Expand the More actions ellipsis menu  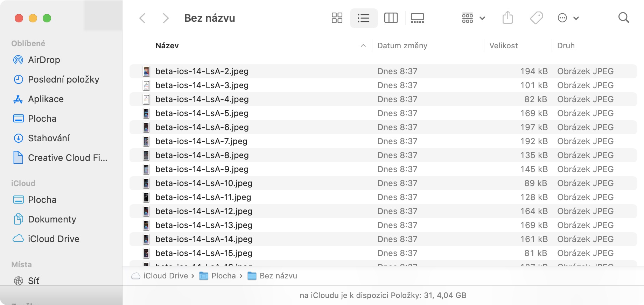(x=568, y=18)
